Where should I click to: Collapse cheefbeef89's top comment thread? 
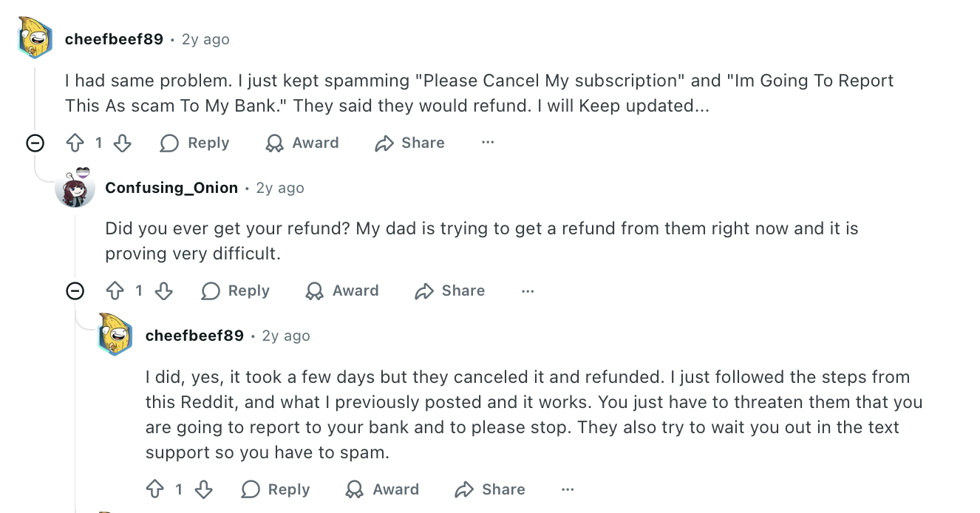pyautogui.click(x=35, y=143)
